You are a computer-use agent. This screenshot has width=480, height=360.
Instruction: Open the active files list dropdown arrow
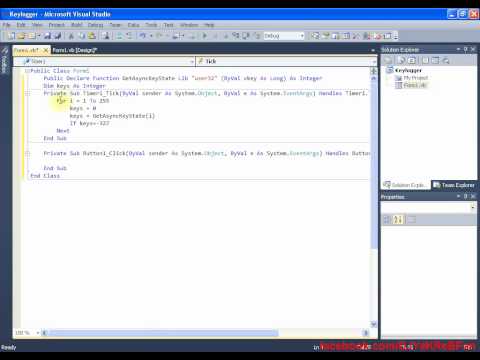[373, 50]
